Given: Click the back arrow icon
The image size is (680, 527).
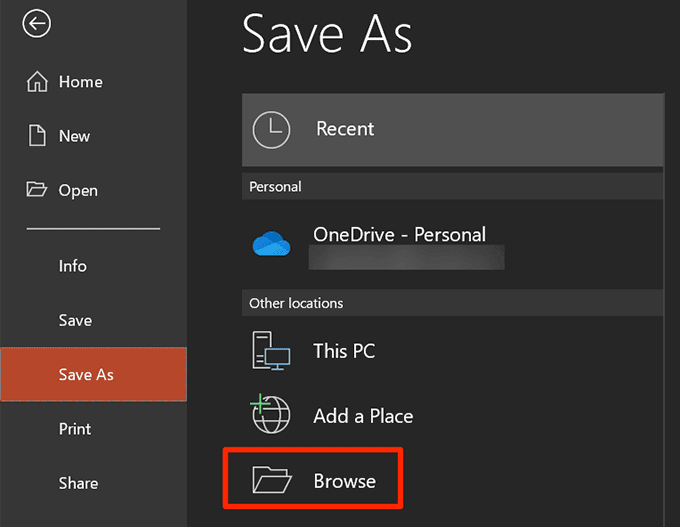Looking at the screenshot, I should (37, 25).
